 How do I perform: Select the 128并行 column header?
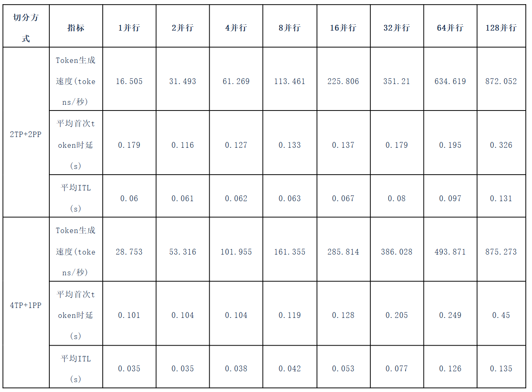[x=501, y=26]
